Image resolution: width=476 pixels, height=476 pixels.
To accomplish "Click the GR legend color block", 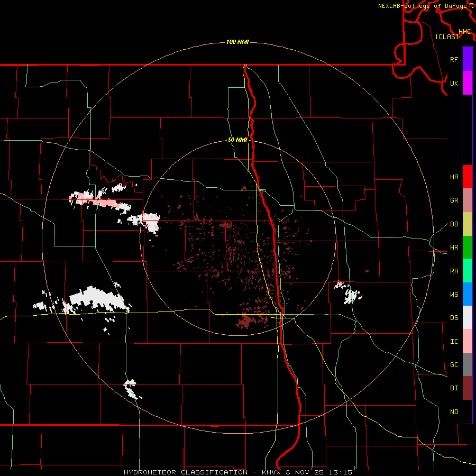I will click(x=467, y=200).
